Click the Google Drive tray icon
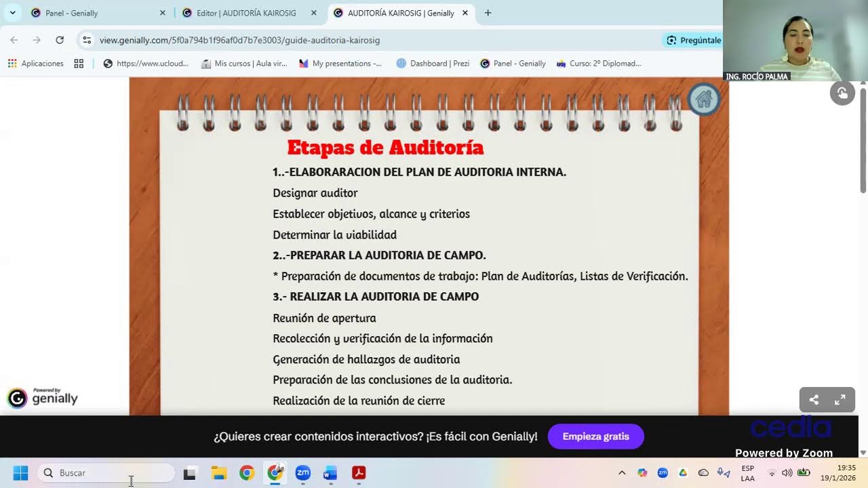 [x=683, y=472]
